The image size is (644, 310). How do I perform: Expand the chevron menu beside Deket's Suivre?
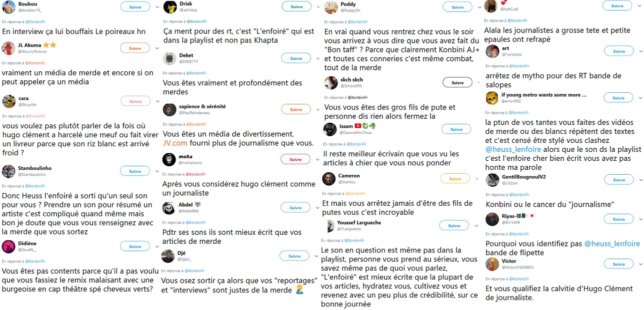point(319,58)
